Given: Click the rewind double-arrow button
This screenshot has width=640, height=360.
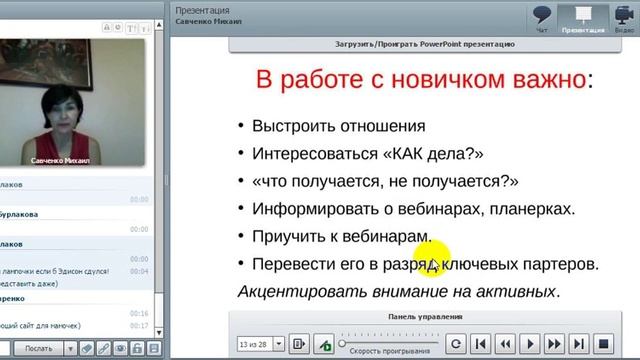Looking at the screenshot, I should pos(505,344).
